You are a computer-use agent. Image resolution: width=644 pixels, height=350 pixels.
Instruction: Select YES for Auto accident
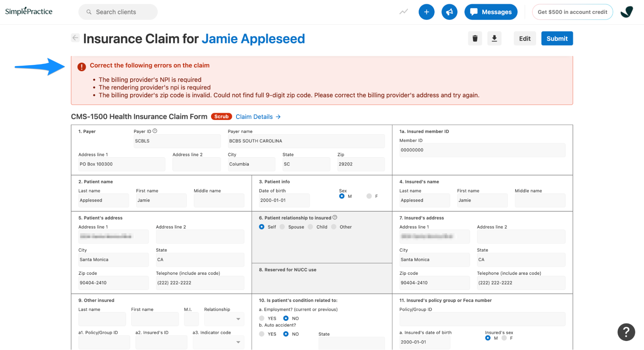point(262,334)
